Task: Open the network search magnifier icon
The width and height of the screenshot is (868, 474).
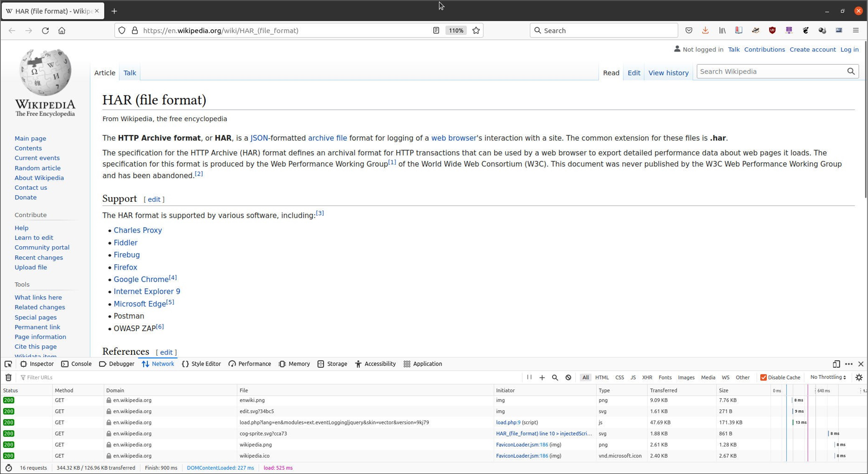Action: [x=555, y=377]
